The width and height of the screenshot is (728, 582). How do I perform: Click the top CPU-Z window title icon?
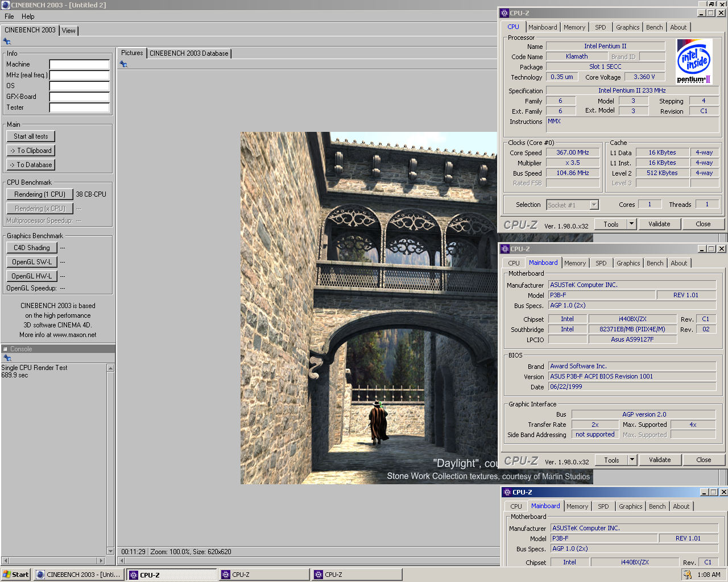pyautogui.click(x=504, y=13)
